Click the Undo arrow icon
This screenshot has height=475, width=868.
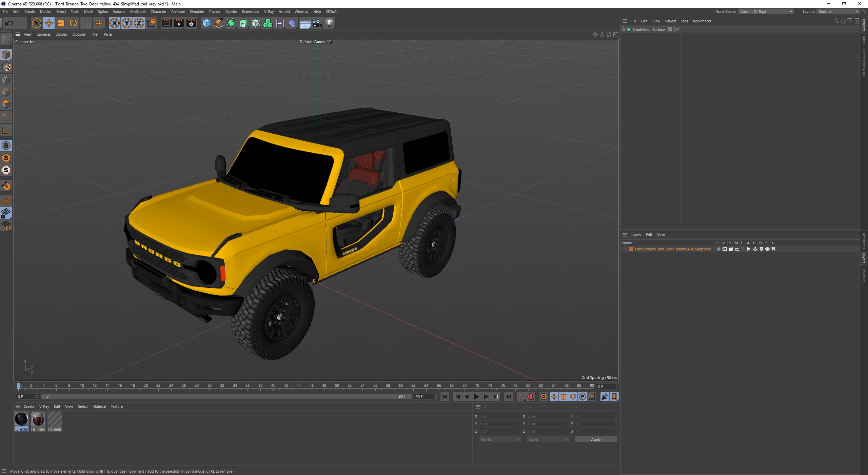click(9, 23)
